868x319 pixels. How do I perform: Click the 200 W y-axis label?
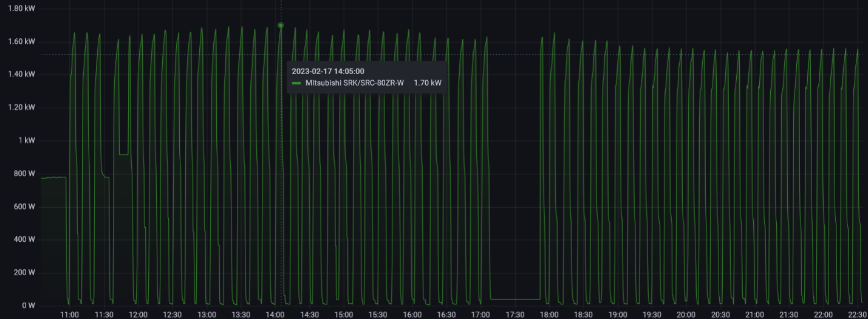tap(24, 272)
